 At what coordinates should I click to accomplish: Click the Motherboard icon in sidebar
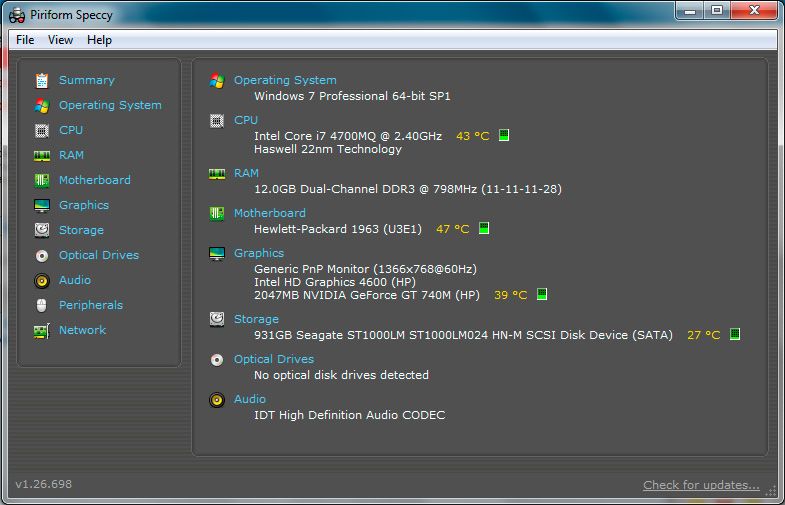(42, 181)
